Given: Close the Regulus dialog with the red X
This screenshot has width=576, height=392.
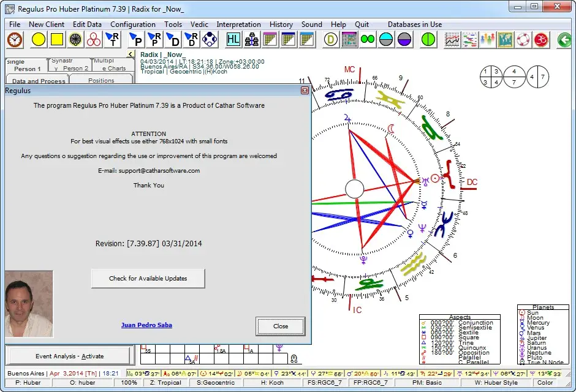Looking at the screenshot, I should [305, 90].
